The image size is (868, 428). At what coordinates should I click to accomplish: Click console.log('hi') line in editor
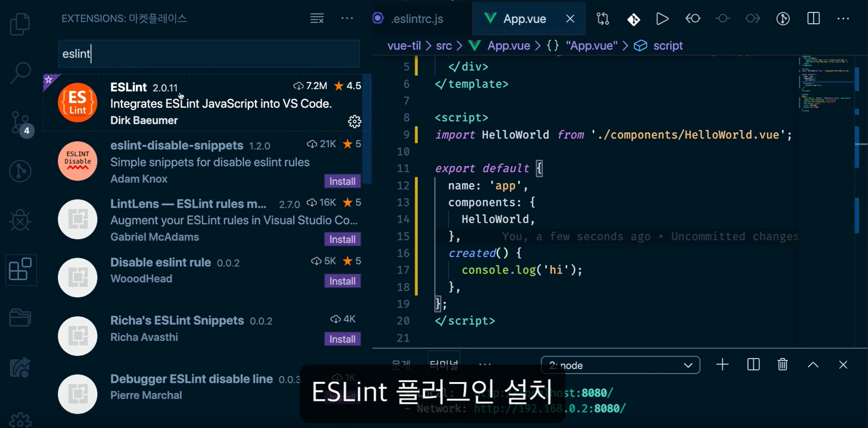[x=522, y=270]
